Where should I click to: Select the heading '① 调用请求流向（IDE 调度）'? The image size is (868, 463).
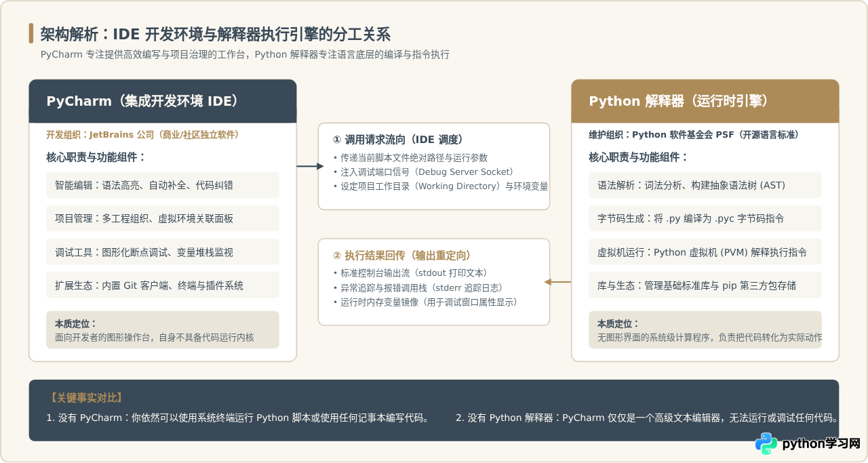tap(398, 140)
